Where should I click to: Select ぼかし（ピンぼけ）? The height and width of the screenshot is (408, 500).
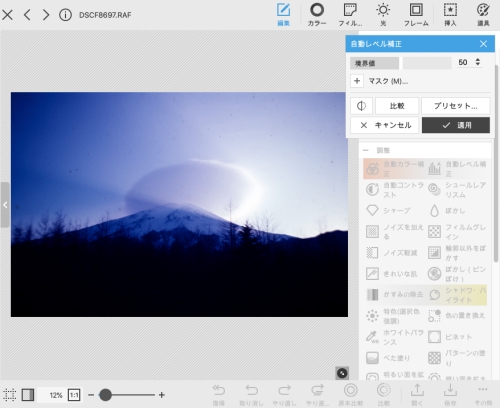click(457, 274)
